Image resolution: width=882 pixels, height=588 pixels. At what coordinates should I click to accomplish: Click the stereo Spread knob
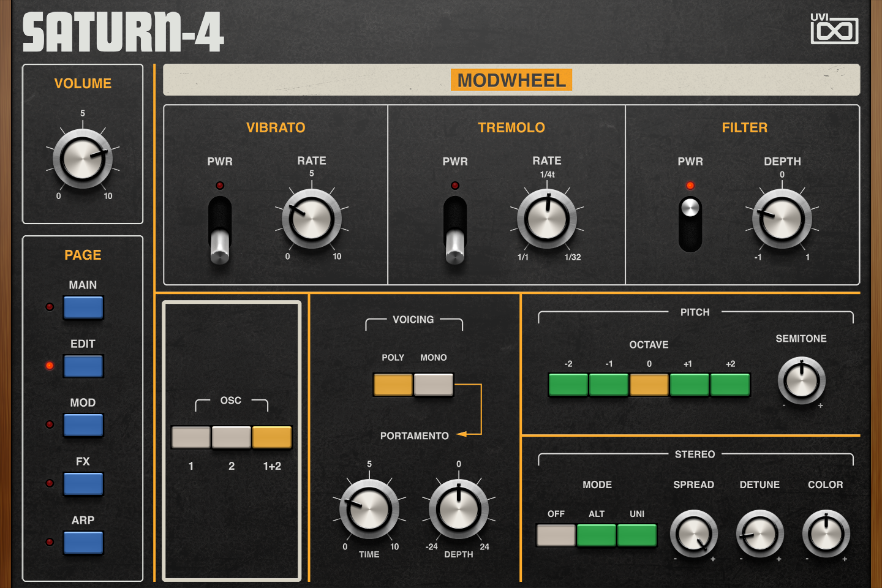pos(694,533)
